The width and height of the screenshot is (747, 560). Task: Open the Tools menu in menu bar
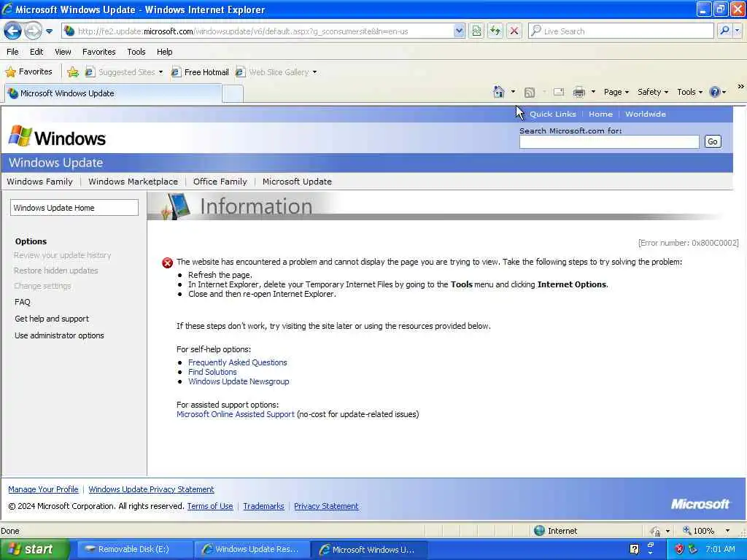coord(136,52)
